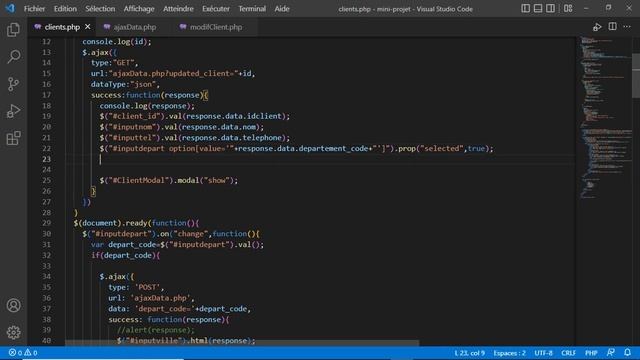Click $(document).ready on line 29
Image resolution: width=640 pixels, height=360 pixels.
(x=110, y=223)
